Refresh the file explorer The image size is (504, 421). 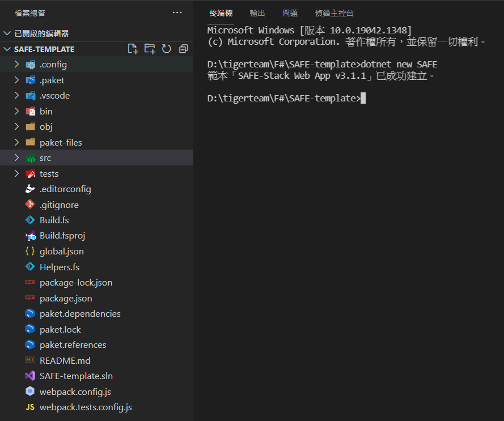pos(166,49)
